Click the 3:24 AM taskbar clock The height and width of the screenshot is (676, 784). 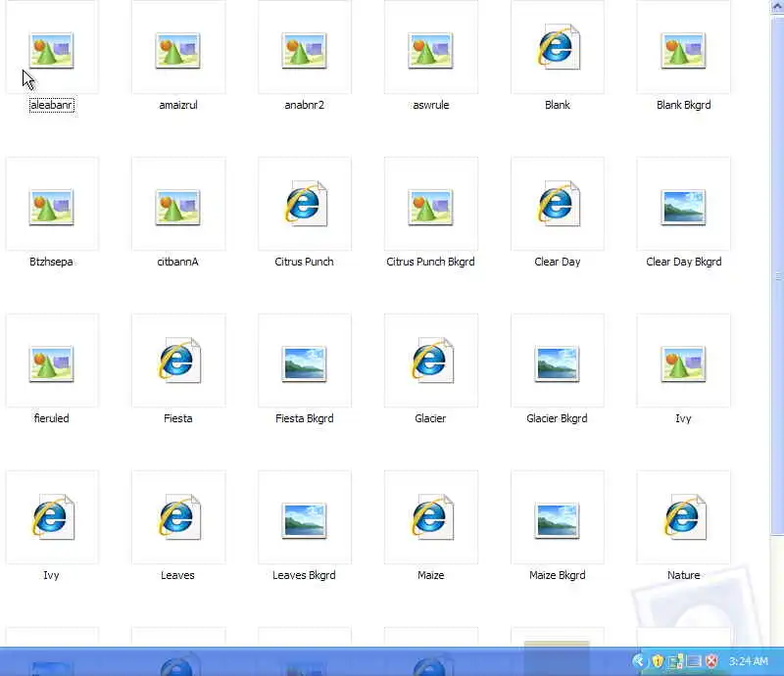tap(748, 661)
